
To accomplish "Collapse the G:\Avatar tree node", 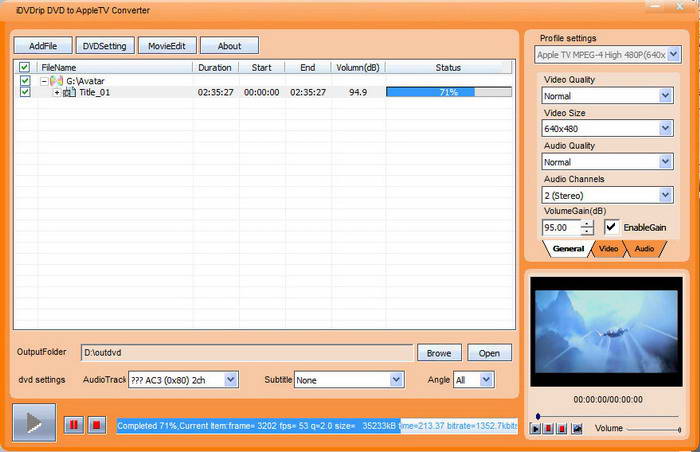I will 44,81.
